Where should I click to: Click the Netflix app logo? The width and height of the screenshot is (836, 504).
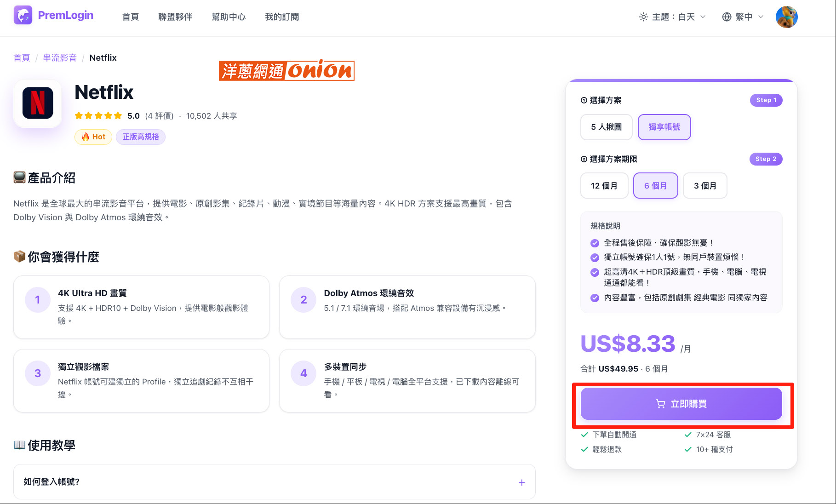pyautogui.click(x=38, y=103)
